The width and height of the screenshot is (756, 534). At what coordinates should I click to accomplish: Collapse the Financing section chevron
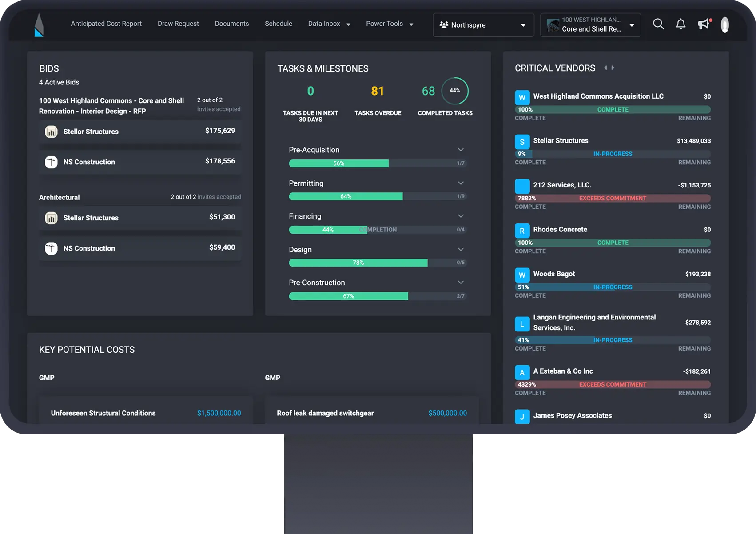(x=461, y=216)
